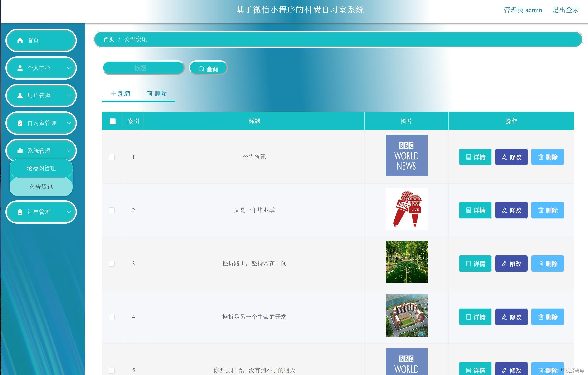Click the magnifier icon on 查询 button
This screenshot has height=375, width=588.
201,69
